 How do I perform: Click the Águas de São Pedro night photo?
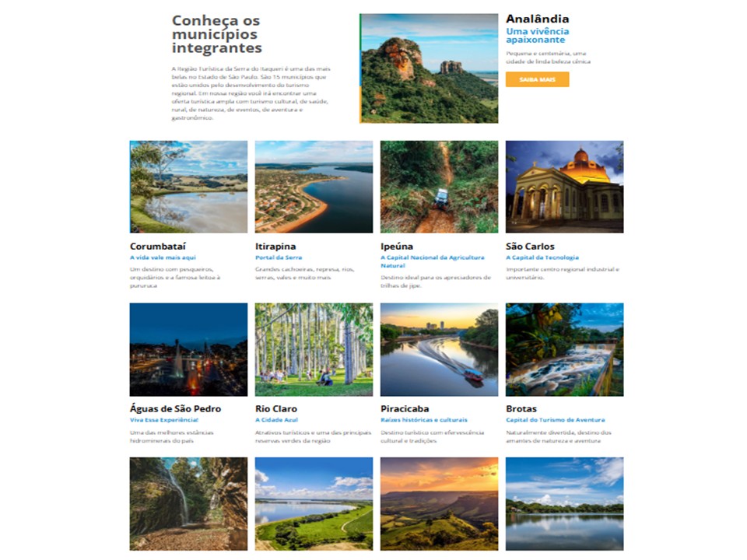point(188,349)
